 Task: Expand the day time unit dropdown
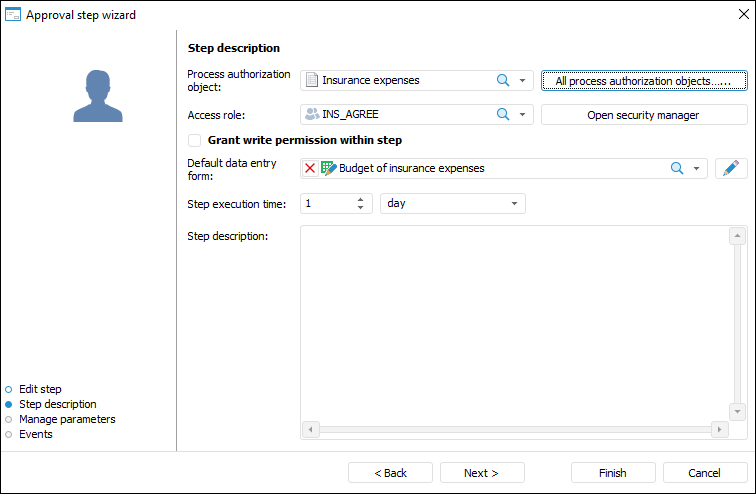[x=514, y=203]
